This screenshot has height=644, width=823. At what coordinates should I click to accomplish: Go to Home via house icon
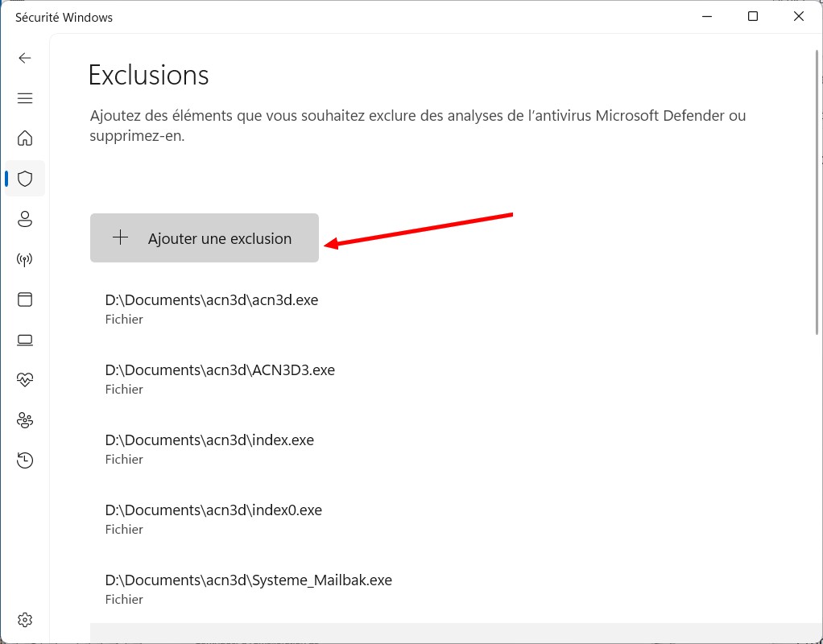(25, 138)
